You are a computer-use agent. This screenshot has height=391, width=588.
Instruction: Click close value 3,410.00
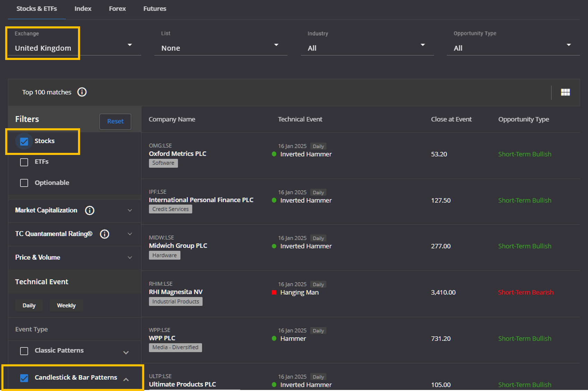(443, 292)
